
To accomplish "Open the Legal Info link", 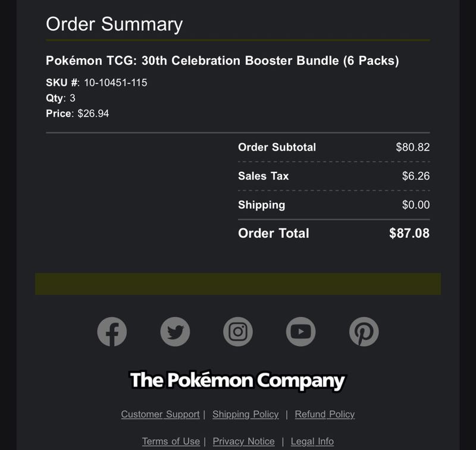I will pos(312,441).
